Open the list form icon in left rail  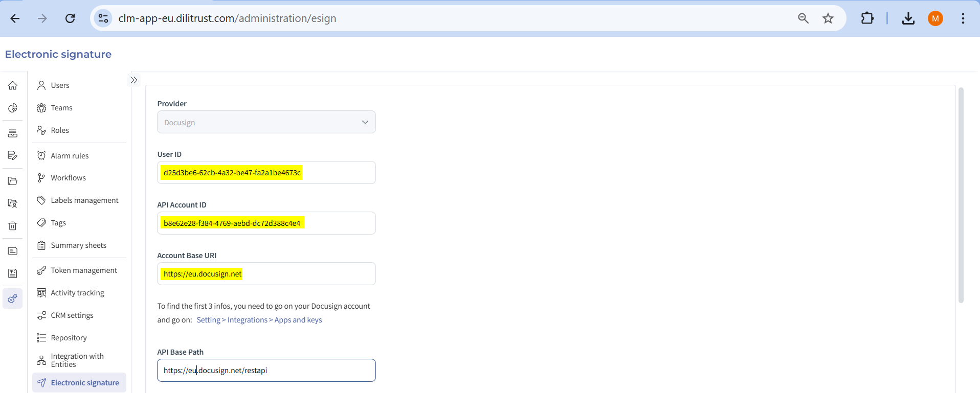(x=13, y=273)
